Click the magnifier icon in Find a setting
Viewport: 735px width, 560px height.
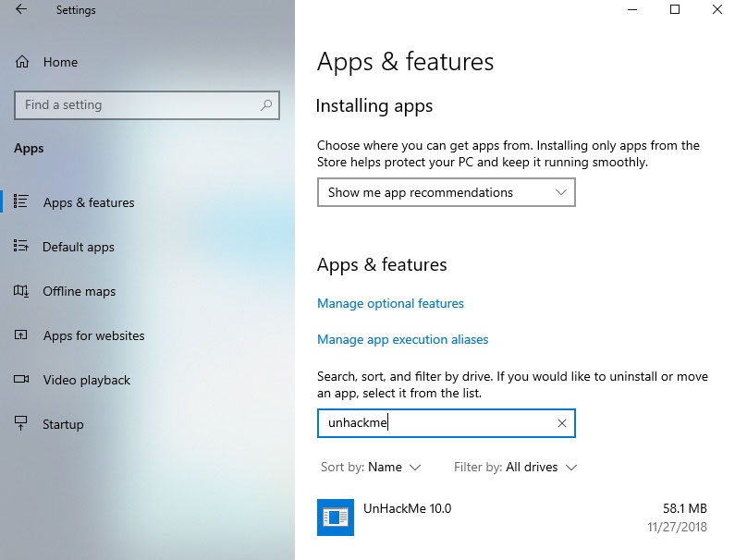266,105
